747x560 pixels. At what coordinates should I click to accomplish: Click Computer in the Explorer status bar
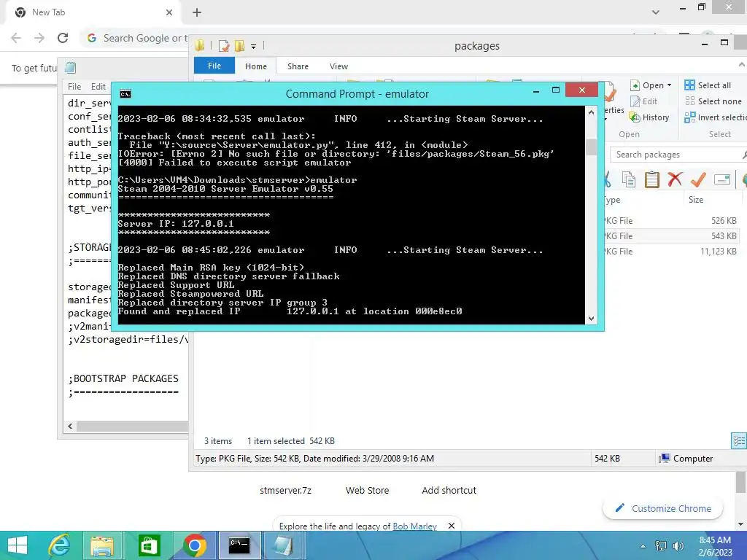tap(686, 458)
